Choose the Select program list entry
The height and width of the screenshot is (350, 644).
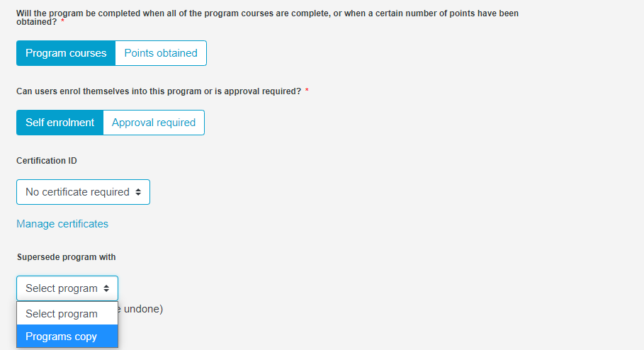coord(67,314)
